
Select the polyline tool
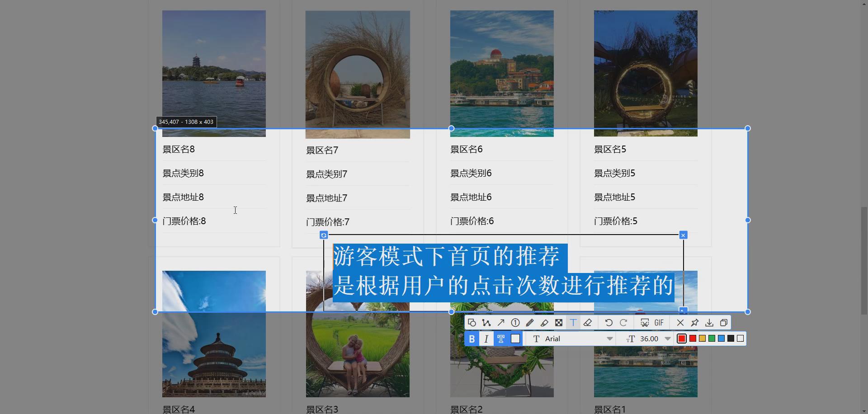click(486, 323)
